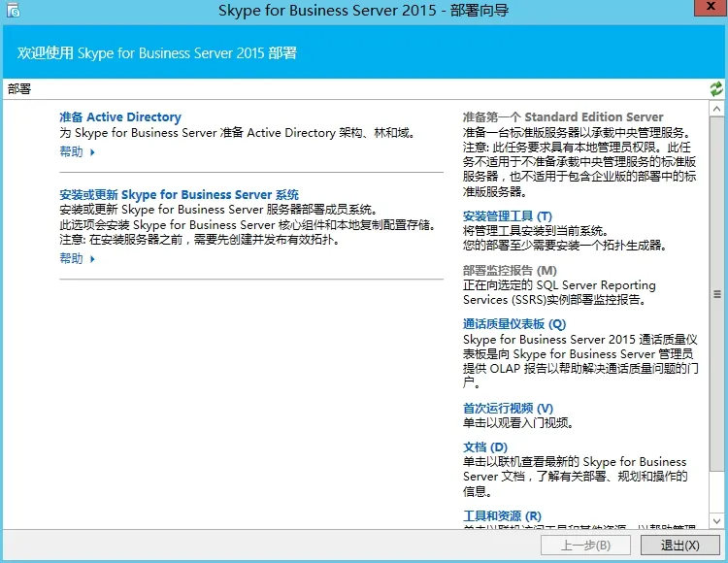Open 安装管理工具 (T) link
The width and height of the screenshot is (728, 563).
[x=507, y=216]
